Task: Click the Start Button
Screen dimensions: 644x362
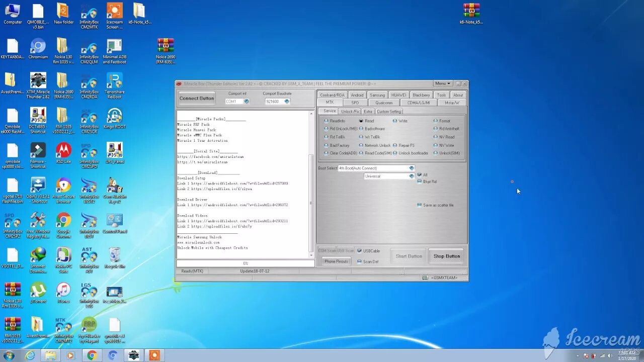Action: pos(409,256)
